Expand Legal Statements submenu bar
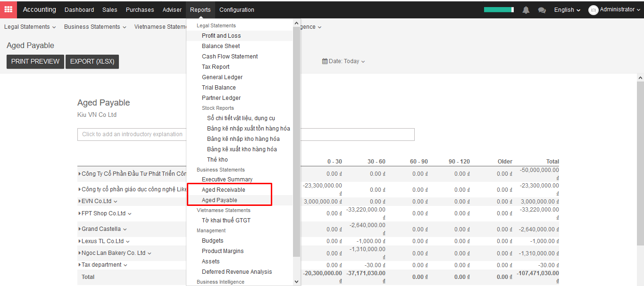This screenshot has width=644, height=286. (x=30, y=27)
